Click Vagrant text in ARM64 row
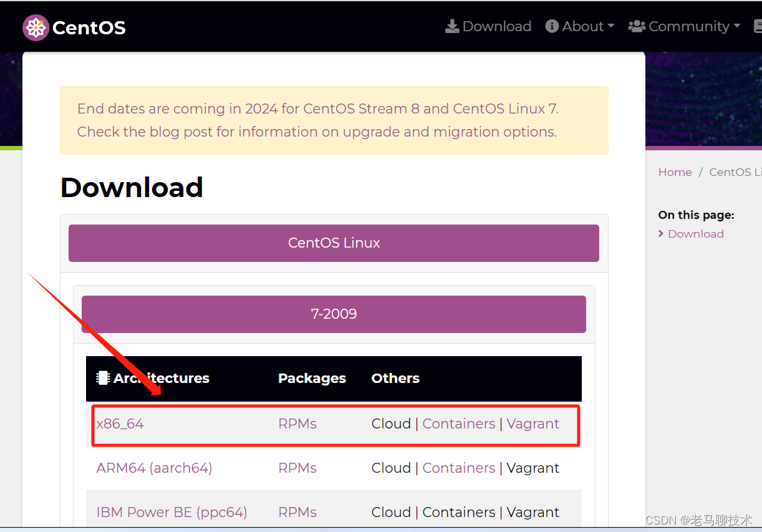 [x=533, y=468]
